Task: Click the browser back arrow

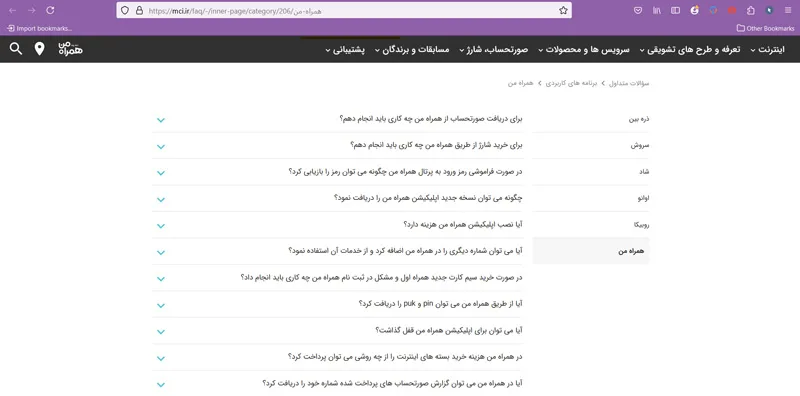Action: pos(13,10)
